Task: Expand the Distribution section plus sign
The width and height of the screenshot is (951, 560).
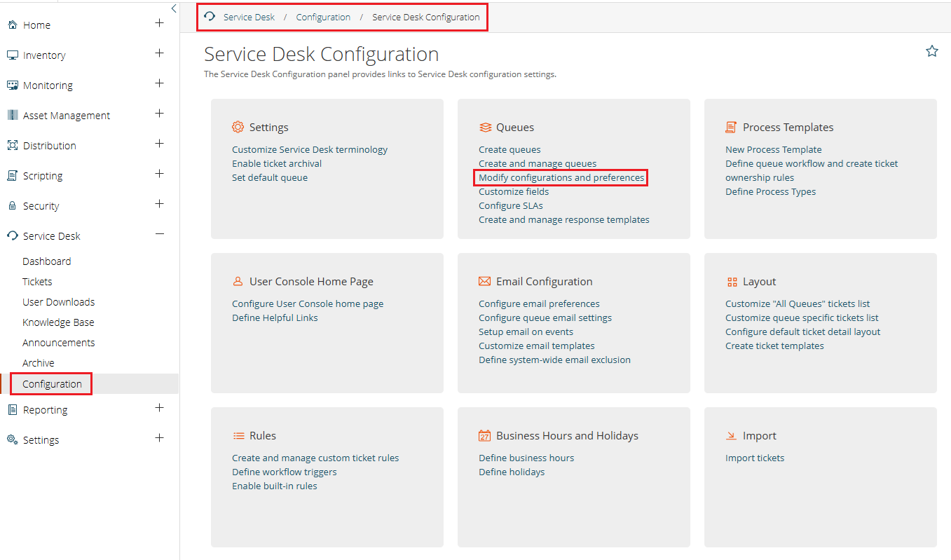Action: (160, 144)
